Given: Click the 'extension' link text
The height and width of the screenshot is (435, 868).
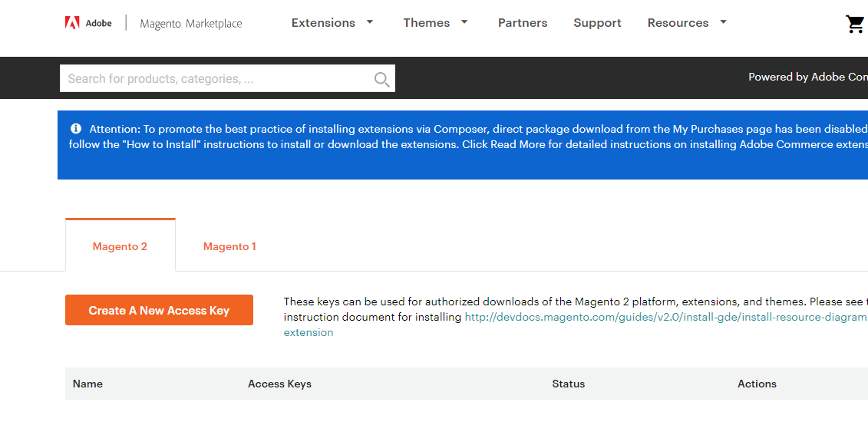Looking at the screenshot, I should click(x=309, y=332).
